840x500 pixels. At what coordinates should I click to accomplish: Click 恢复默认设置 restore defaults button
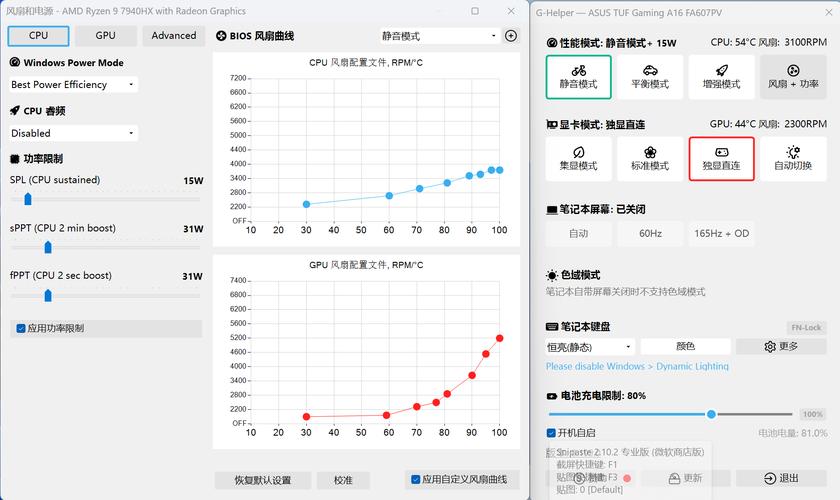point(263,480)
